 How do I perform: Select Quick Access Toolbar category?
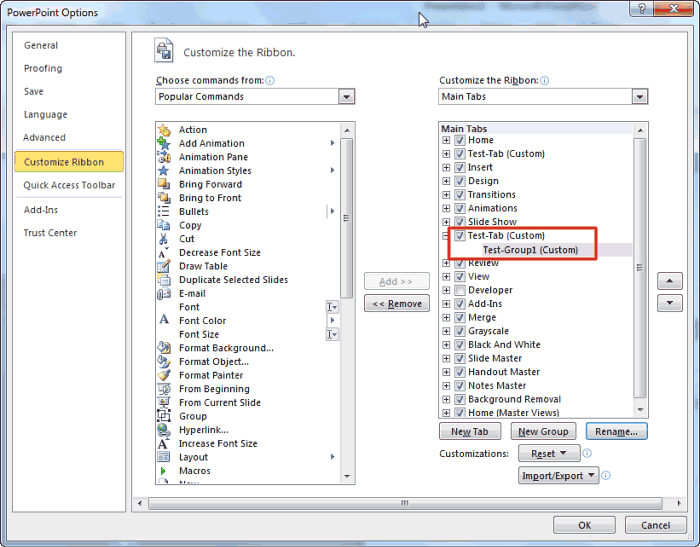tap(69, 185)
